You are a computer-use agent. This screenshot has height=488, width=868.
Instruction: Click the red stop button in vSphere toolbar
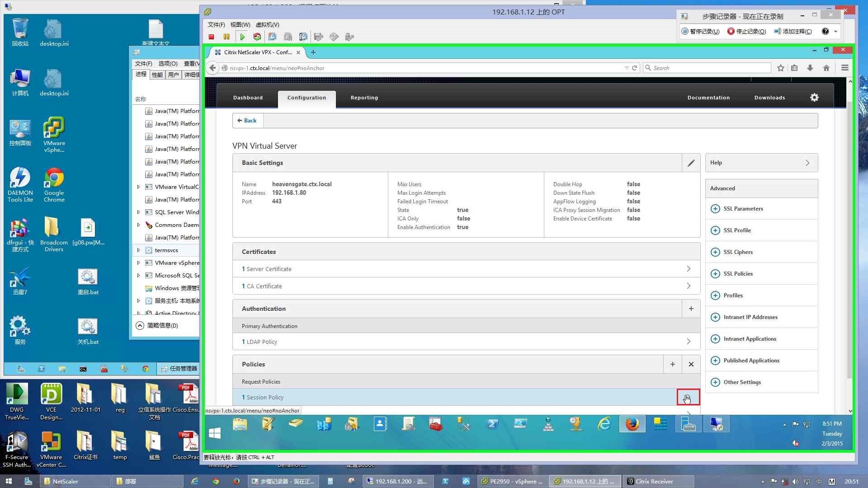coord(211,37)
